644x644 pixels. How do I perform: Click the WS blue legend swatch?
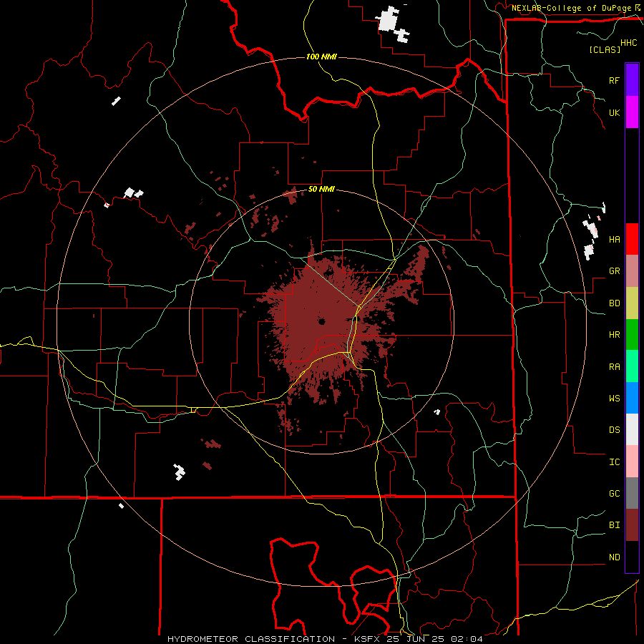click(x=632, y=398)
